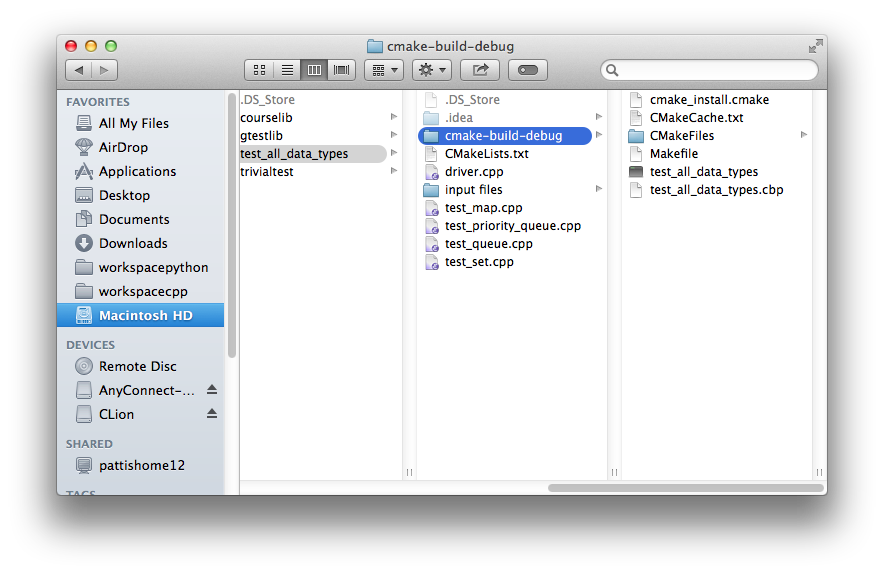Eject the AnyConnect disk image

(212, 390)
